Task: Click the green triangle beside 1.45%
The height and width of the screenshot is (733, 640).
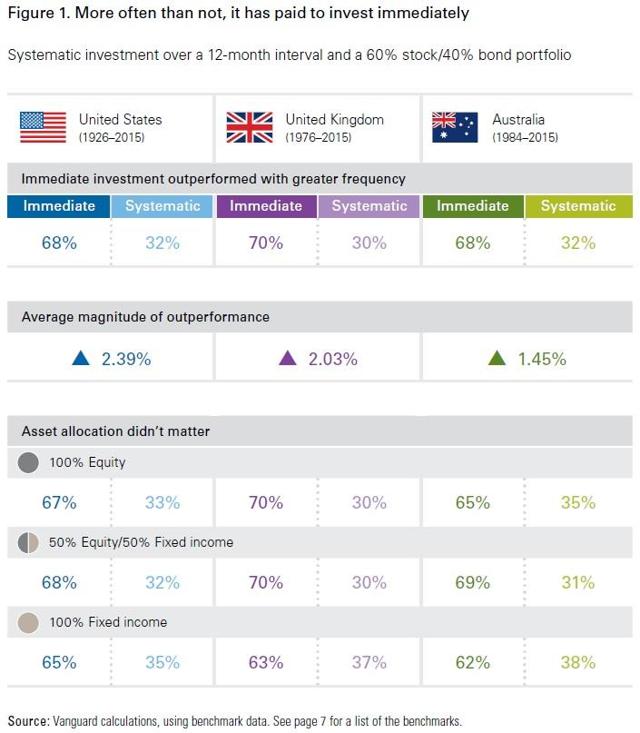Action: click(496, 358)
